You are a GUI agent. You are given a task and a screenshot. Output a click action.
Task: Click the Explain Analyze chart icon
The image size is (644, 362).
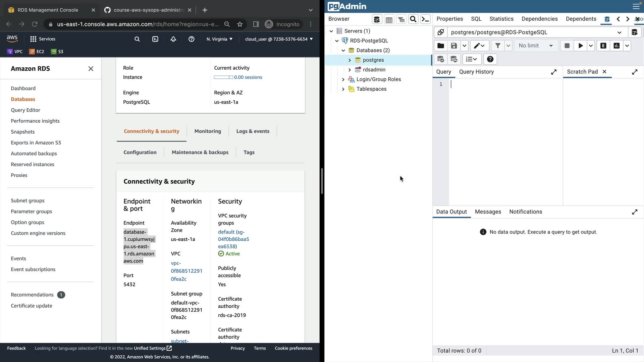pyautogui.click(x=616, y=46)
